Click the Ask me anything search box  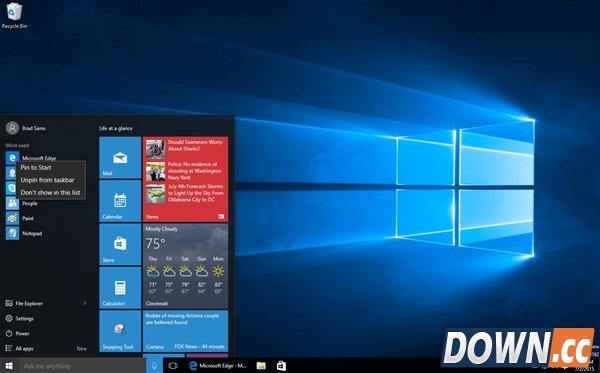coord(82,366)
